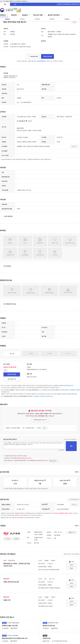Screen dimensions: 80x644
Task: Click the 피해구제신청 remedy.kocsc.or.kr link
Action: pos(21,458)
